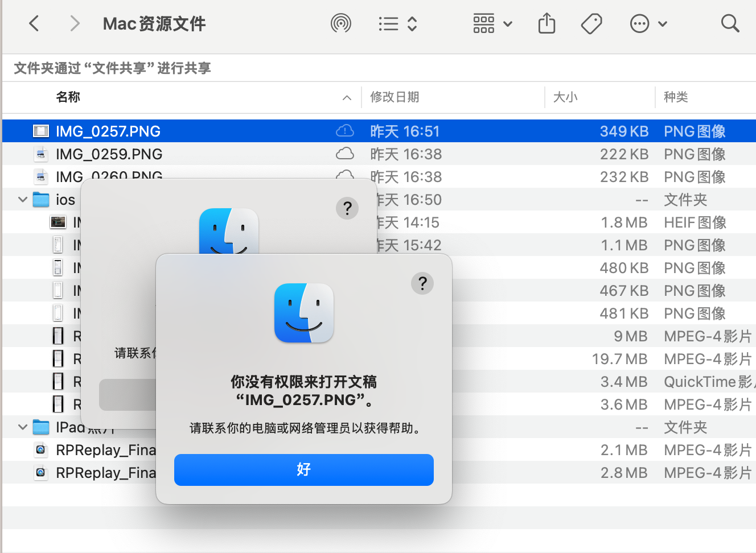The width and height of the screenshot is (756, 553).
Task: Collapse the IPad照片 folder chevron
Action: tap(22, 427)
